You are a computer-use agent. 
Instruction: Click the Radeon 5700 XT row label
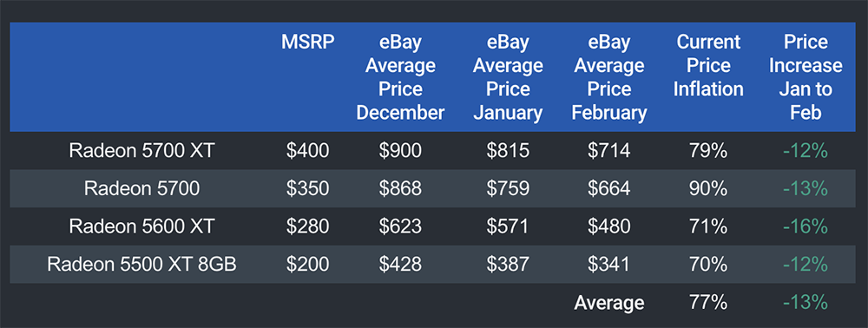[141, 151]
